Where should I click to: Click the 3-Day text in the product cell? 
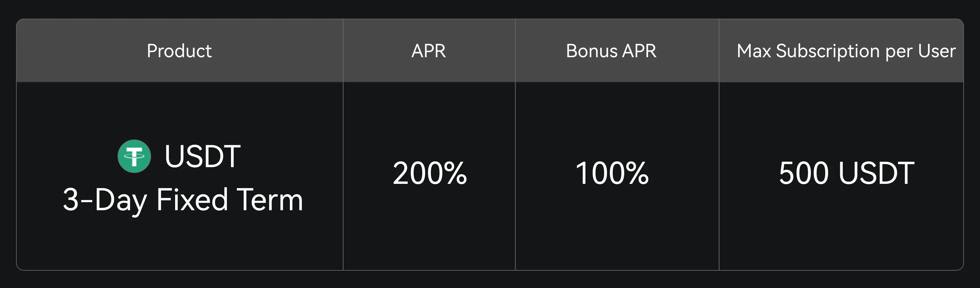105,200
